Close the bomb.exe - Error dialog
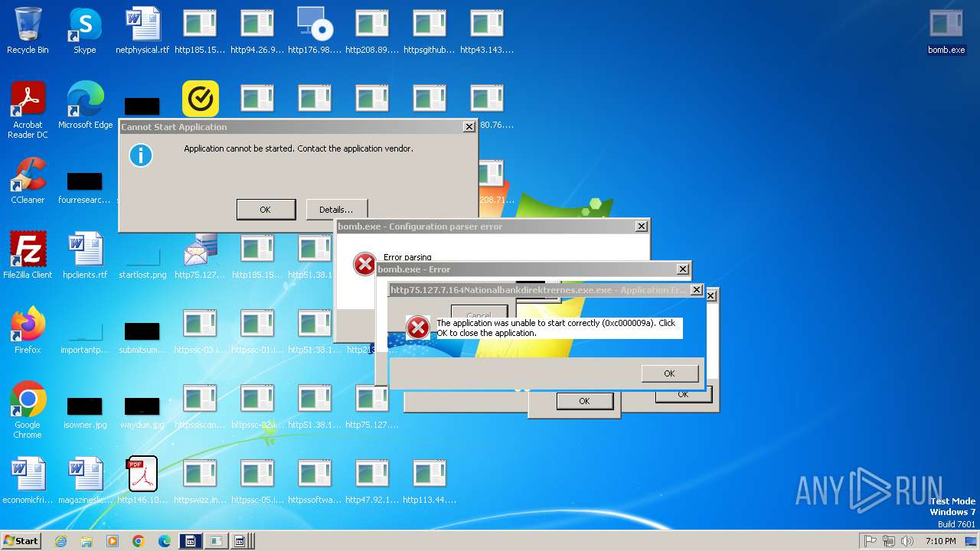Screen dimensions: 980x551 coord(682,269)
